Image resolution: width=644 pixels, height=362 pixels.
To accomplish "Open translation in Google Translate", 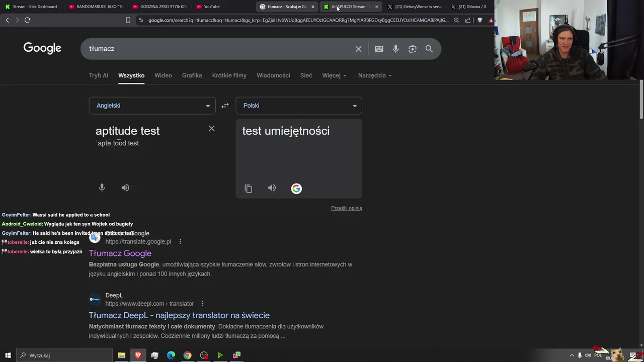I will (296, 189).
